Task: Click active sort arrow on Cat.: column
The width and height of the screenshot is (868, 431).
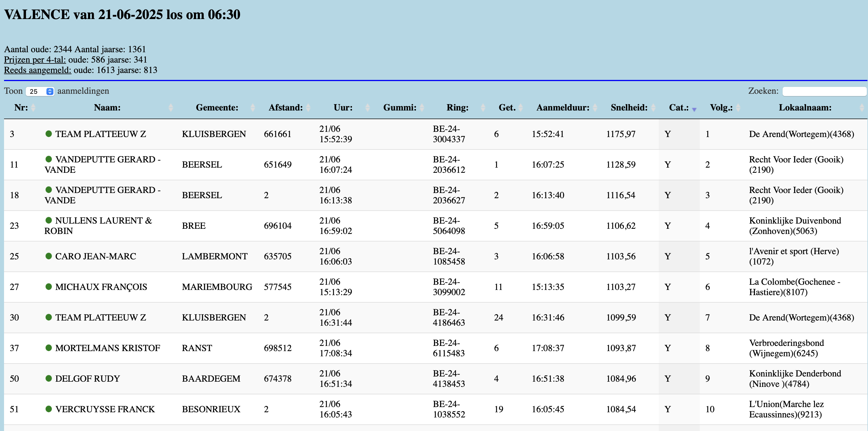Action: 694,109
